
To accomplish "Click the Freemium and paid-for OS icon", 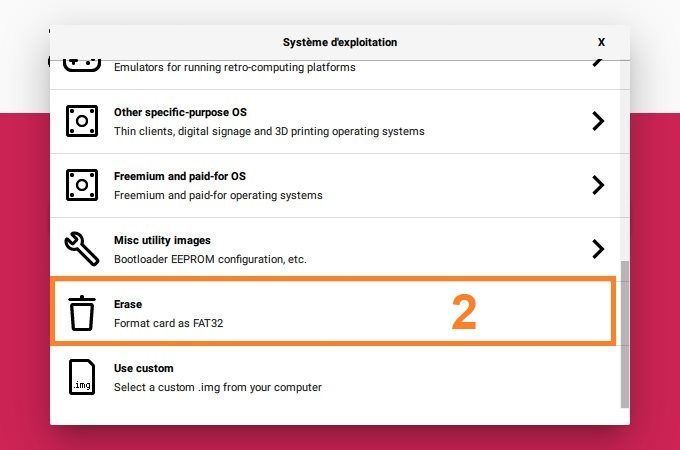I will click(82, 185).
